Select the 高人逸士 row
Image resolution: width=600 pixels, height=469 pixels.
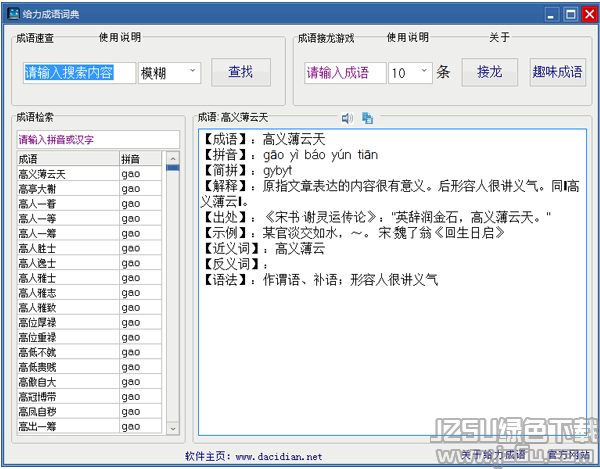pos(90,263)
